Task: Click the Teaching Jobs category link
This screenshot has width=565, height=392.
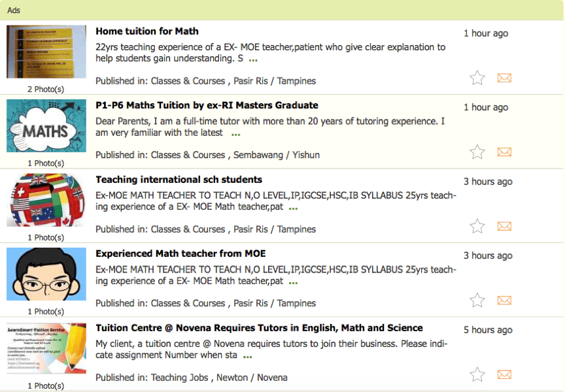Action: point(180,378)
